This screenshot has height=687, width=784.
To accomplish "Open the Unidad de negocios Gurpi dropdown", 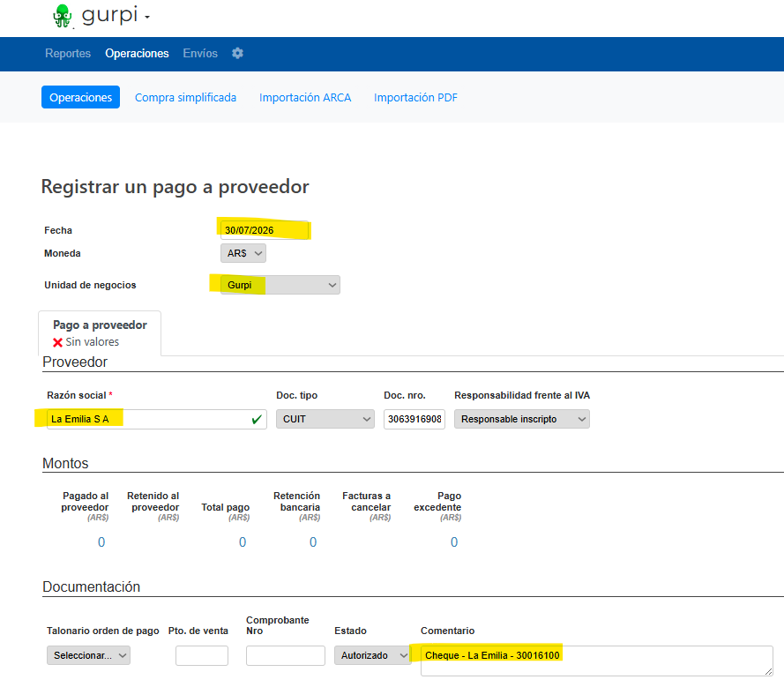I will click(x=280, y=285).
